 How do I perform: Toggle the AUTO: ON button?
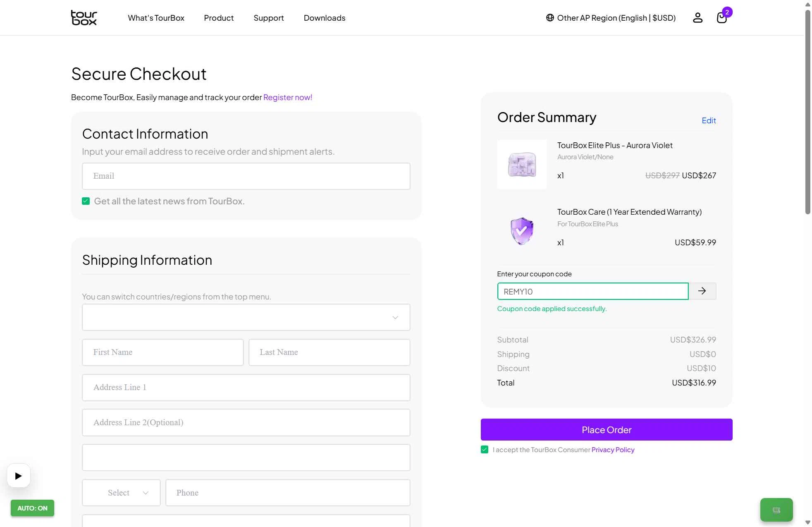32,508
